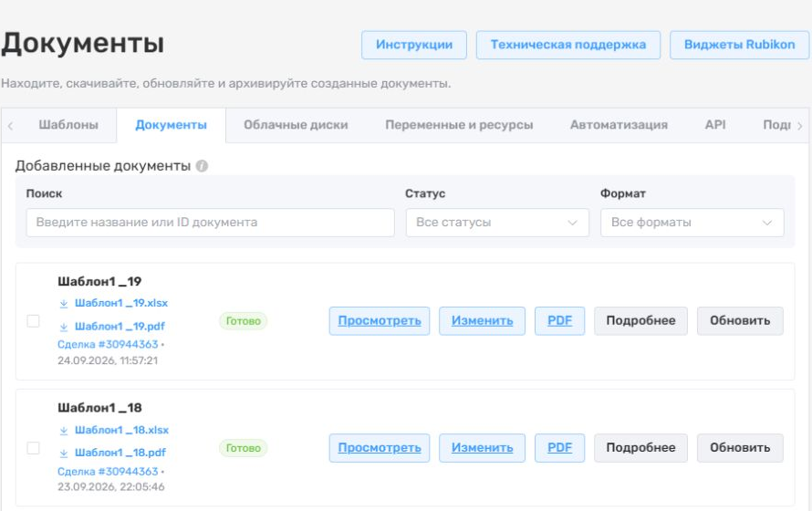Click the Готово status badge of Шаблон1_18

coord(244,448)
